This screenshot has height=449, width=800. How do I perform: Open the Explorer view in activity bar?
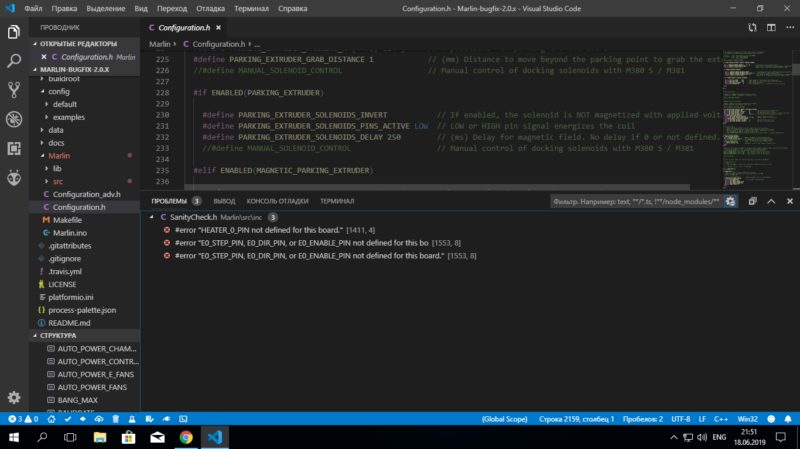14,32
